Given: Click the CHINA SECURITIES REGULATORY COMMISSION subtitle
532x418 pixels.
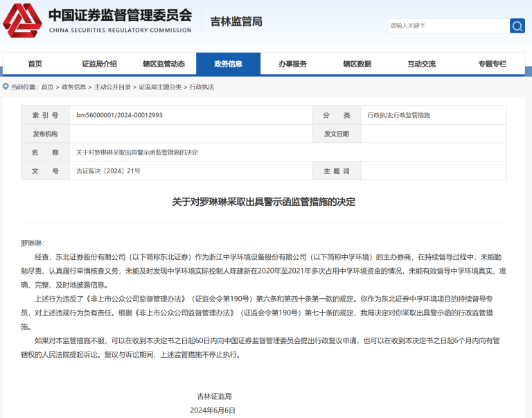Looking at the screenshot, I should [x=121, y=31].
